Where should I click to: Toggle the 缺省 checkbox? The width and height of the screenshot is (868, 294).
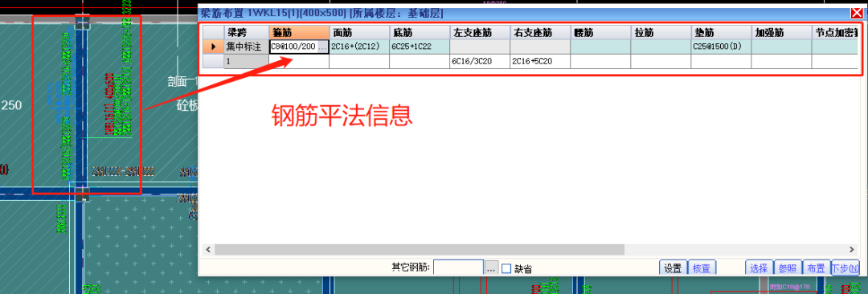click(x=506, y=268)
